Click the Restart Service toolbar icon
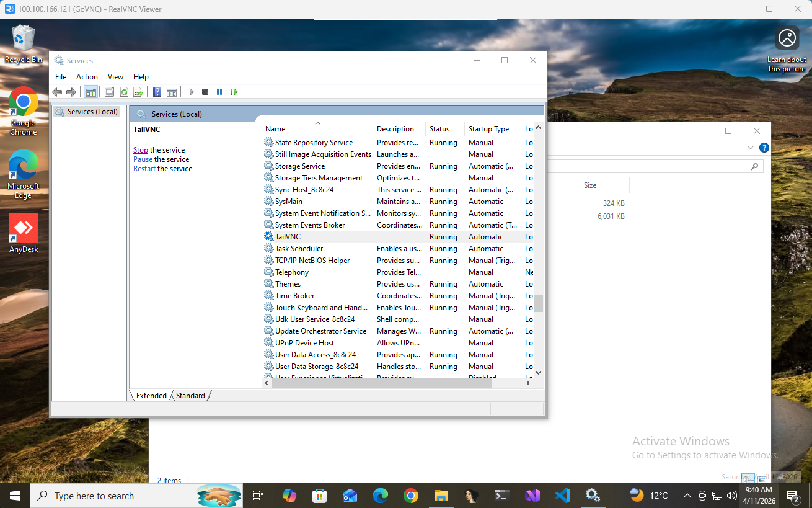The image size is (812, 508). (234, 92)
